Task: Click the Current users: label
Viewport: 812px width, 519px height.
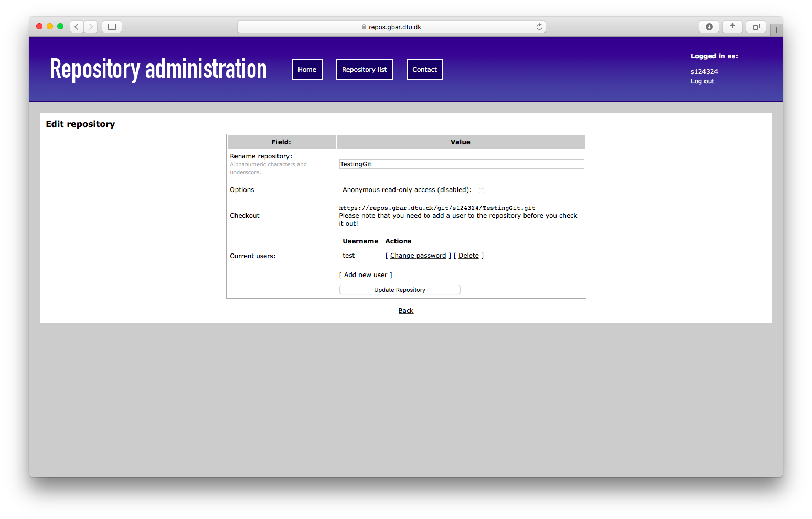Action: point(252,256)
